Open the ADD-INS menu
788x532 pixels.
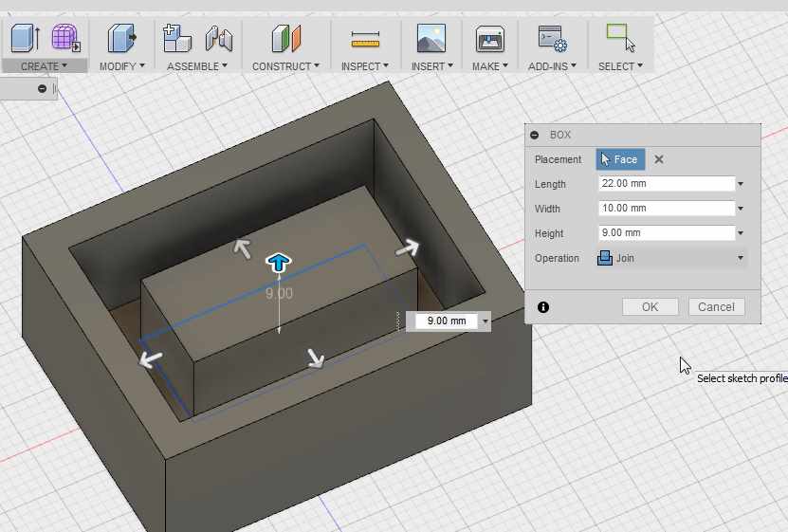pos(552,66)
